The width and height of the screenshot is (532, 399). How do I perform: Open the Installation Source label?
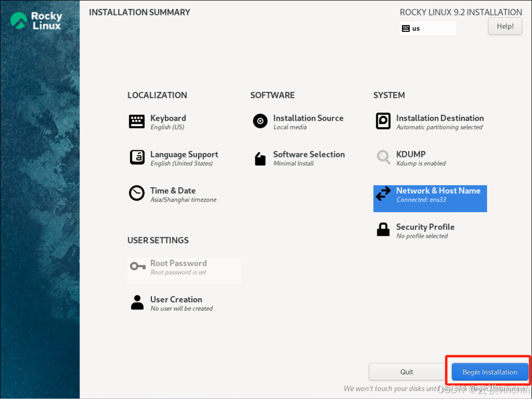(x=308, y=118)
